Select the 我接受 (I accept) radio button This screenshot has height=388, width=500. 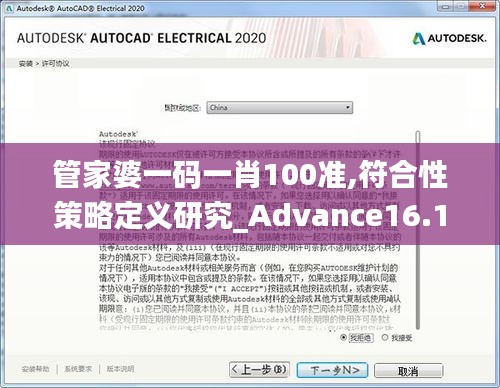[385, 337]
